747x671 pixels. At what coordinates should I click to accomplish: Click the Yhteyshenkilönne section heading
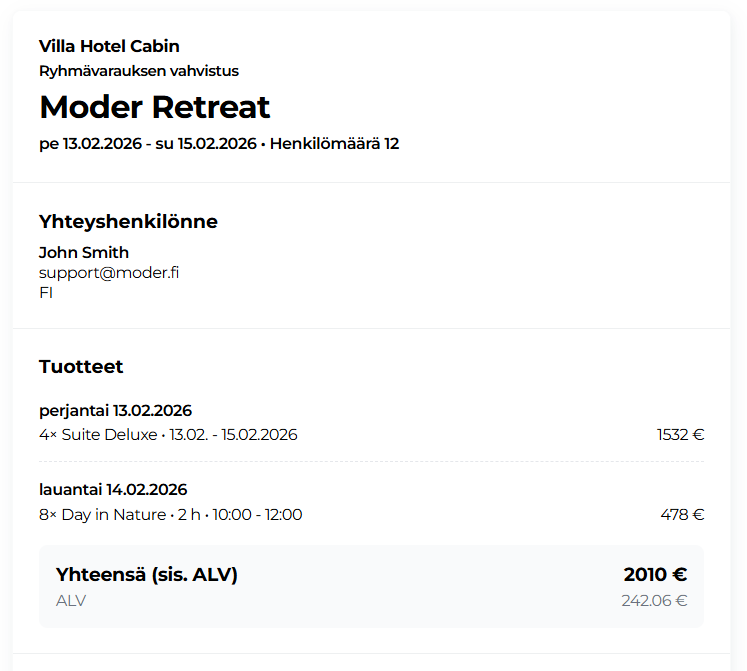[128, 221]
